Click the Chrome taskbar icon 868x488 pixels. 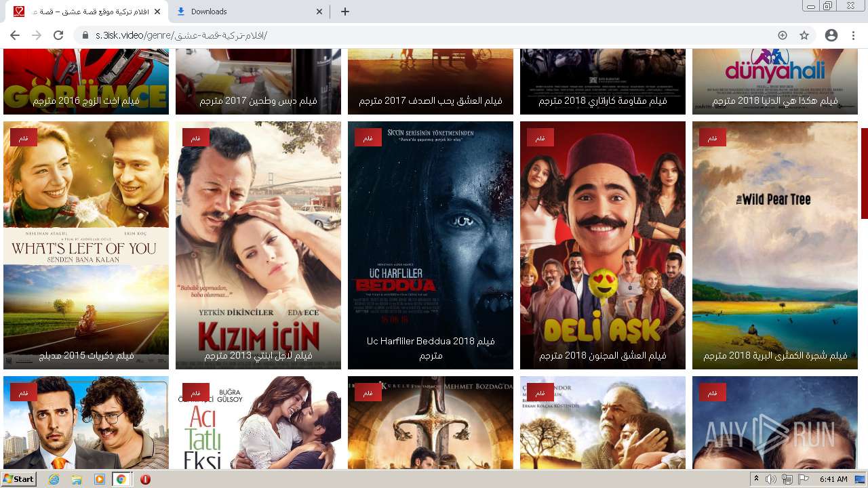point(121,479)
